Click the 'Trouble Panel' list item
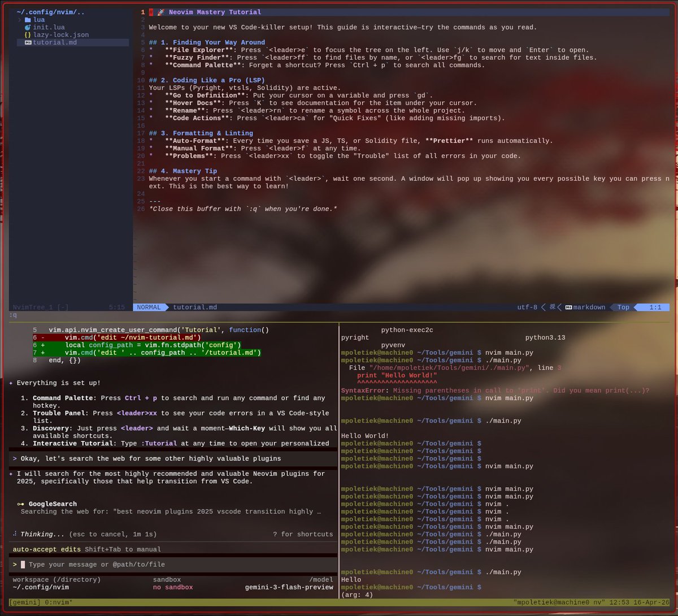This screenshot has width=678, height=616. pos(175,417)
